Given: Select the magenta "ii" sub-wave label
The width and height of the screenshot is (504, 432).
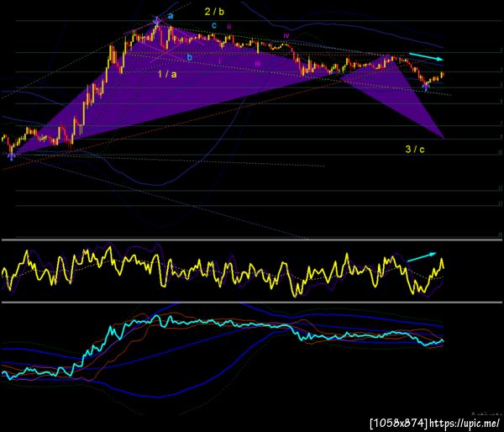Looking at the screenshot, I should point(228,26).
